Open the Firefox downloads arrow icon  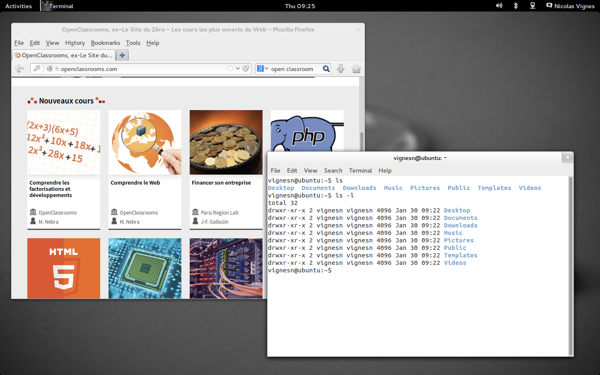[x=341, y=68]
